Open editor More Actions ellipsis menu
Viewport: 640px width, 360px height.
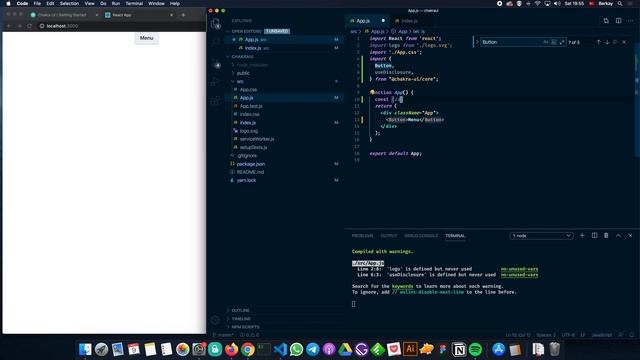(631, 21)
